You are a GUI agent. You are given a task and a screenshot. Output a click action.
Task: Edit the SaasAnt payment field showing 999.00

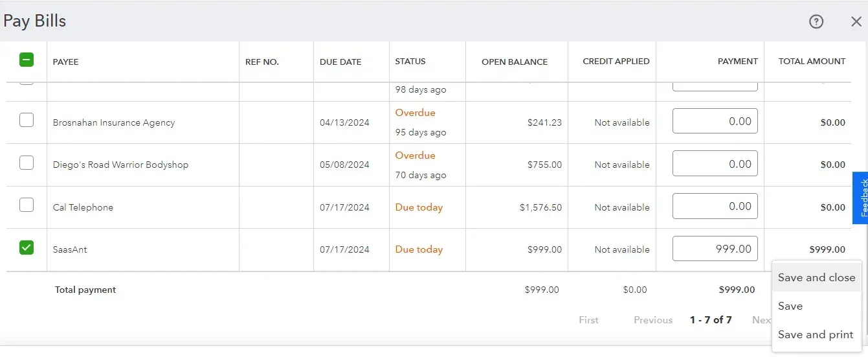pos(715,249)
